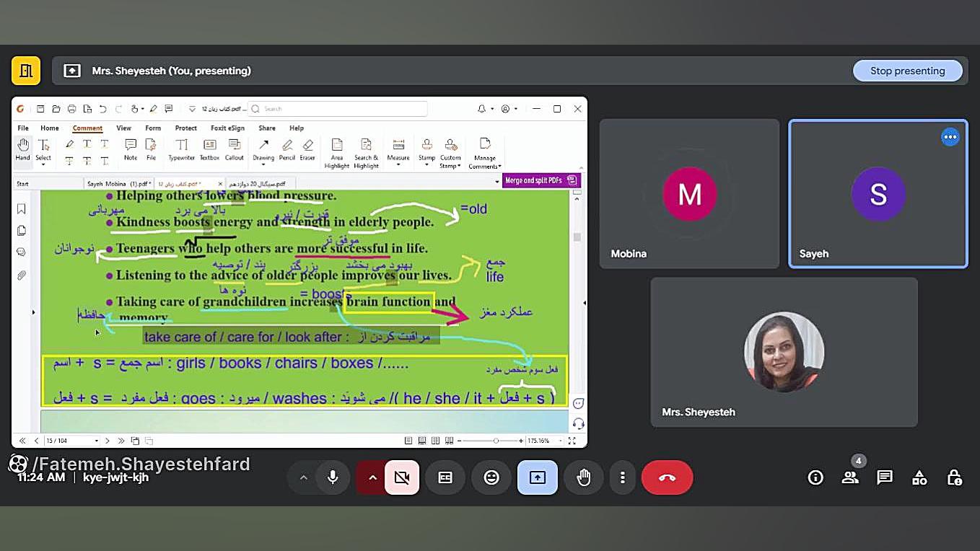Jump to the last page
The width and height of the screenshot is (980, 551).
click(x=121, y=441)
